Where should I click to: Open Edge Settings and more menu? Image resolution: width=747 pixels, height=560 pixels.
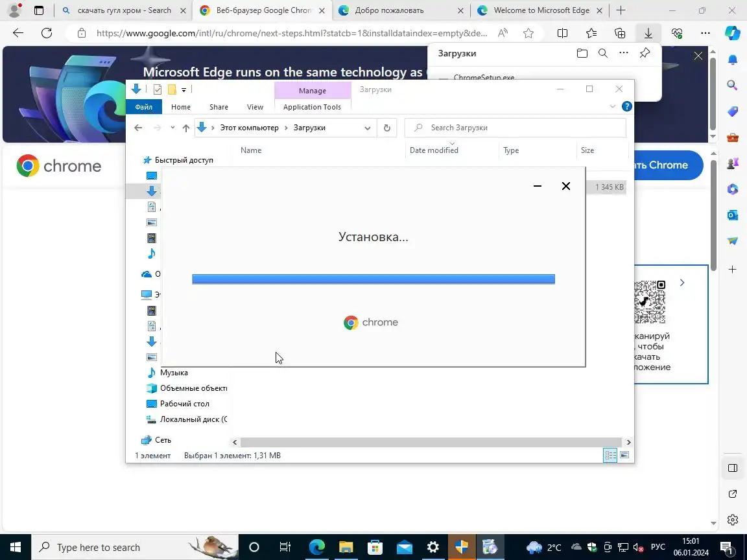click(705, 33)
